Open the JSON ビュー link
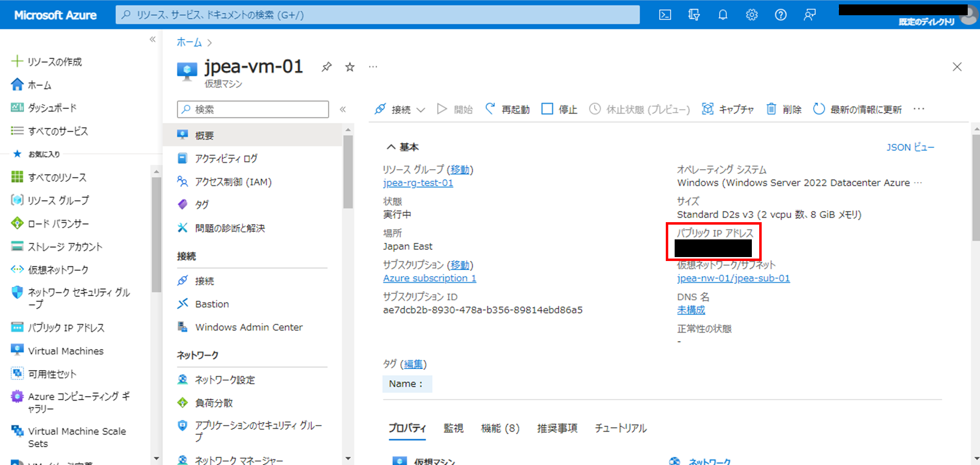Viewport: 980px width, 465px height. 910,147
